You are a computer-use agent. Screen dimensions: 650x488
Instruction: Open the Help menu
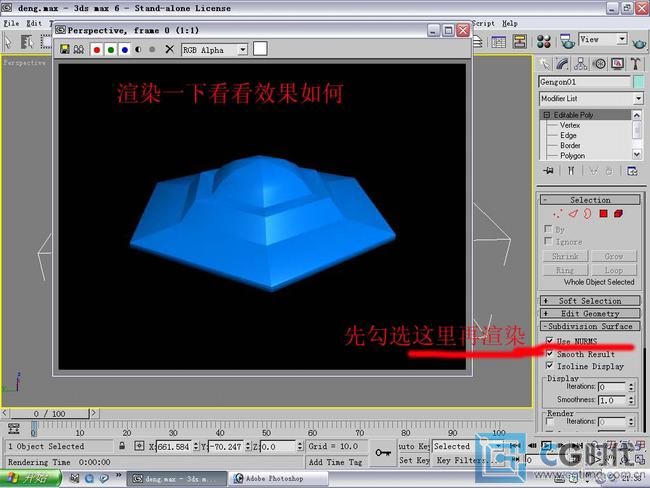point(510,23)
